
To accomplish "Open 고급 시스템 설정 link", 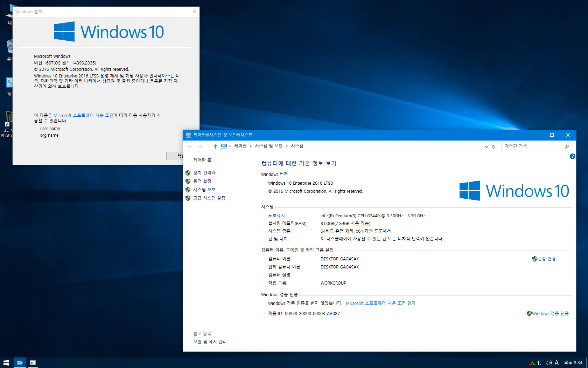I will click(x=209, y=198).
